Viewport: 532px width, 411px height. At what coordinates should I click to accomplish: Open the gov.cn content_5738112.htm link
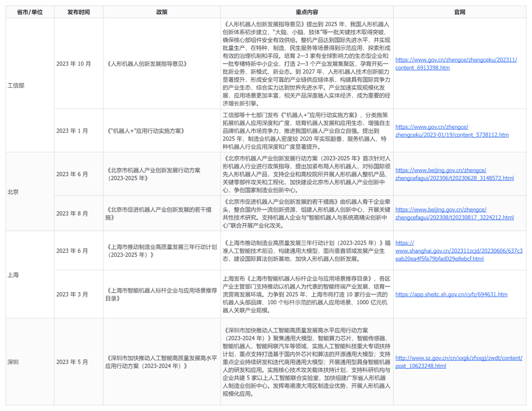pos(452,131)
